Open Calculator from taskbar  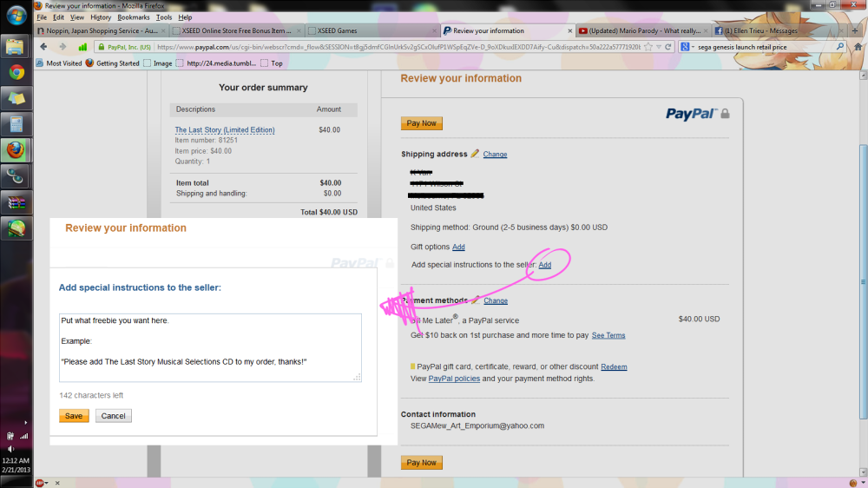16,125
